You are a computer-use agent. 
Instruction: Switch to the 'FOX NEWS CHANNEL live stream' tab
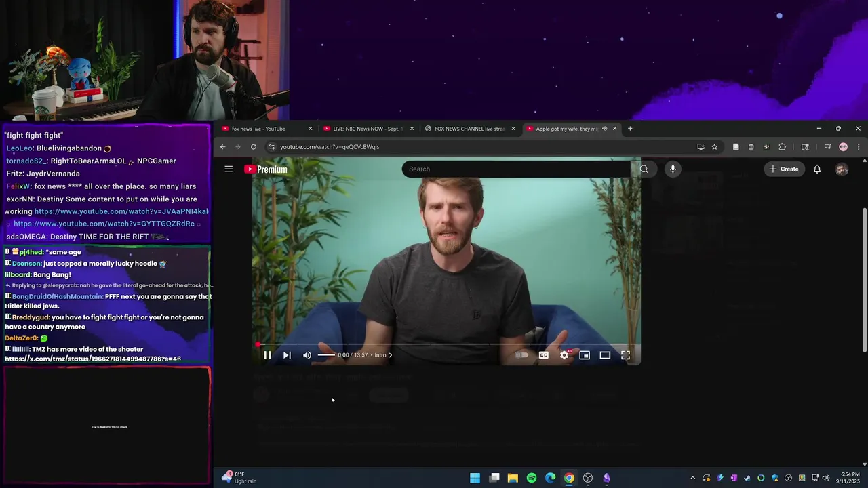pos(470,129)
